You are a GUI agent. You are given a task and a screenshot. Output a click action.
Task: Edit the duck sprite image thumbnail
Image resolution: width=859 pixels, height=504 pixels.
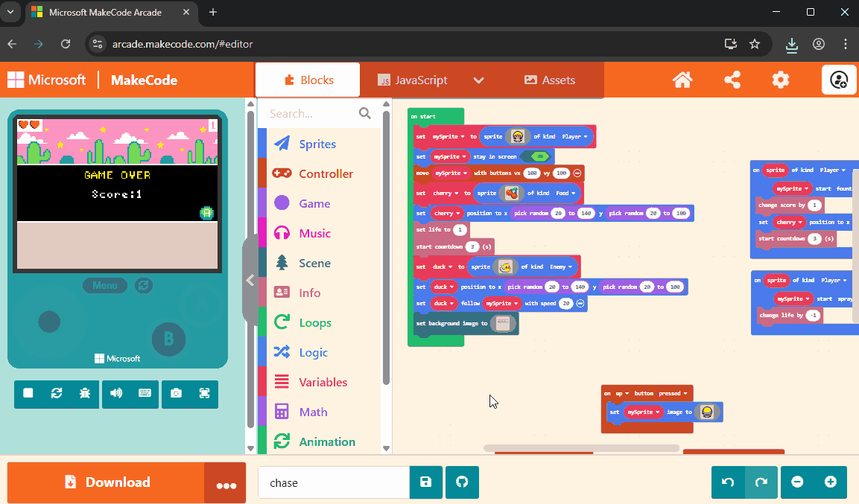click(505, 267)
